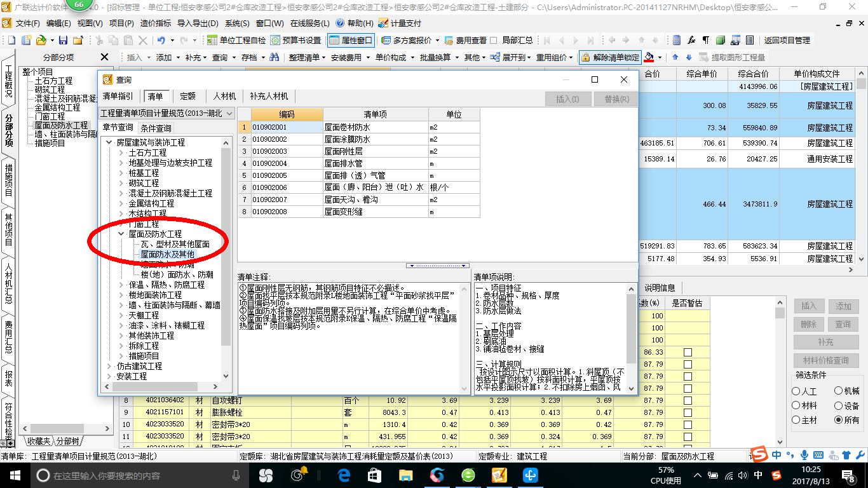Click the blue undo arrow icon
The width and height of the screenshot is (868, 488).
tap(161, 40)
